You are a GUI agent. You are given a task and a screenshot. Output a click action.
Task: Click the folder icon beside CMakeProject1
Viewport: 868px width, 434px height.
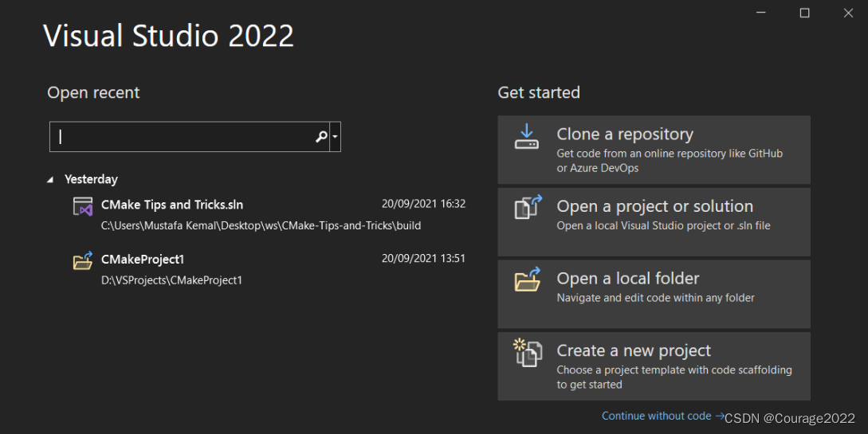pos(83,260)
